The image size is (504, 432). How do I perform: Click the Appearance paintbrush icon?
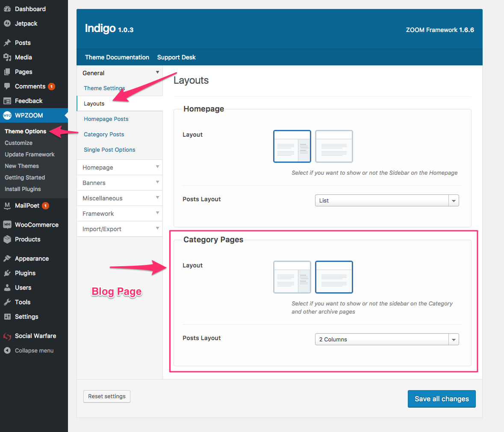[7, 259]
